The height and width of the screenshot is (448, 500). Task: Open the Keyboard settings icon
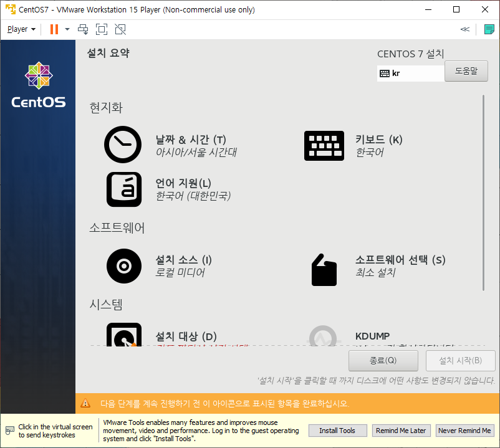pos(324,146)
